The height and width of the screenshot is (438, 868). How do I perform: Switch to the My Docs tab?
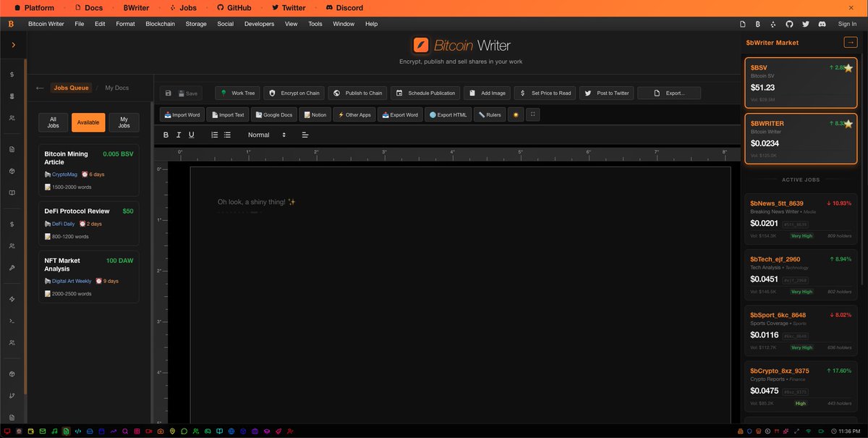[116, 88]
